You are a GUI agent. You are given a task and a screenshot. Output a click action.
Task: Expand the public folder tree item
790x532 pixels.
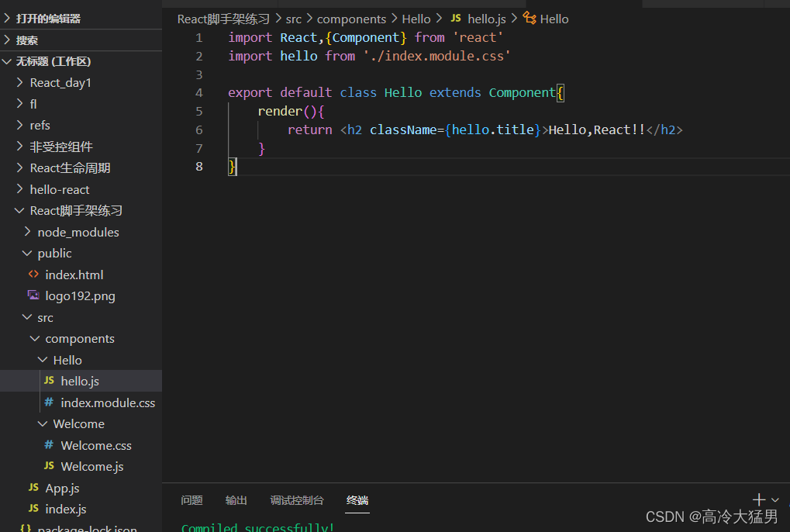pyautogui.click(x=24, y=253)
